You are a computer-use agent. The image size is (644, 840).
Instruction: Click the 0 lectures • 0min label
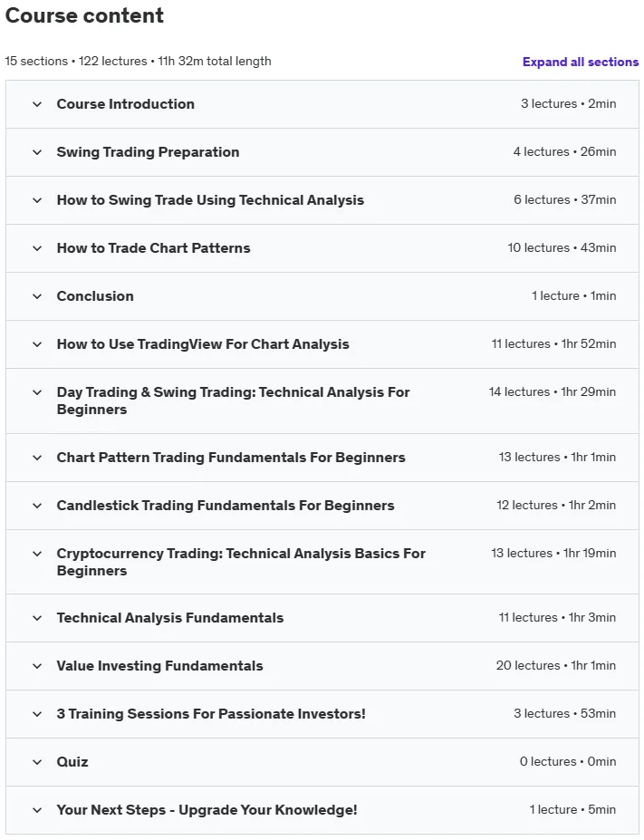click(x=567, y=761)
